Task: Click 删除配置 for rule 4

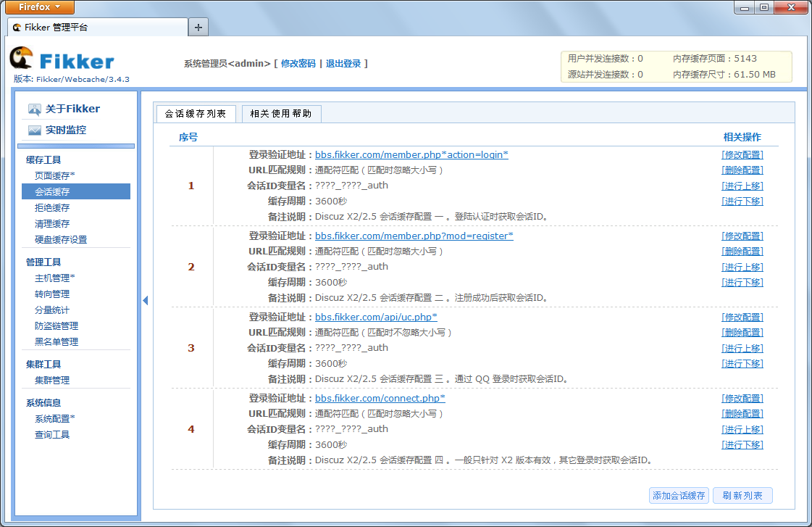Action: 742,413
